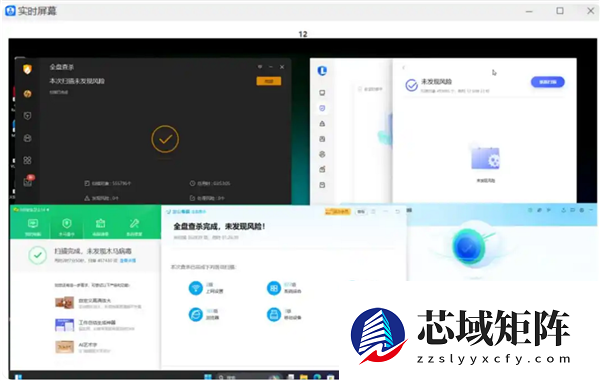This screenshot has height=381, width=600.
Task: Open the AI艺术字 promo row
Action: click(x=83, y=347)
